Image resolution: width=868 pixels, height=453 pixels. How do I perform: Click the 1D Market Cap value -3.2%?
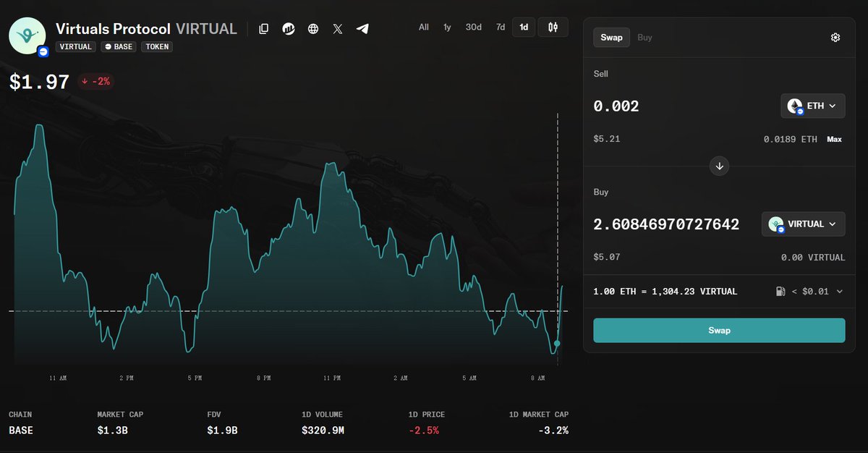[x=553, y=431]
